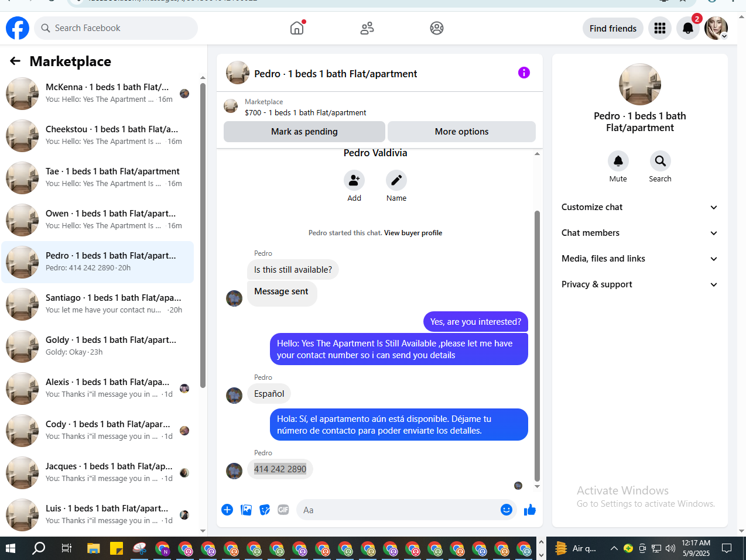Open emoji picker in message box
Viewport: 746px width, 560px height.
tap(507, 510)
